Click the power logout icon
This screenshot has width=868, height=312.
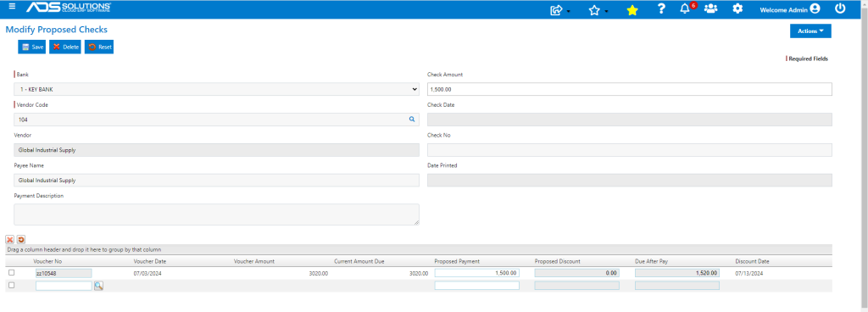click(x=840, y=8)
